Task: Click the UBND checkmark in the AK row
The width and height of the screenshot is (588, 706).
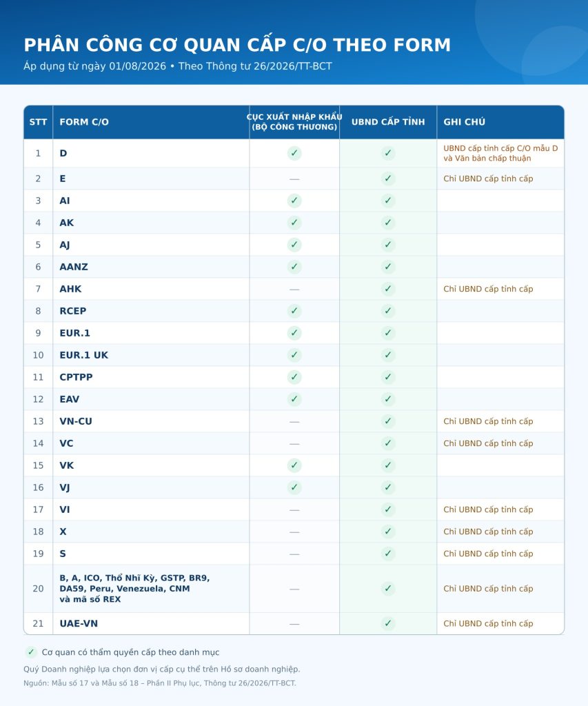Action: pos(387,223)
